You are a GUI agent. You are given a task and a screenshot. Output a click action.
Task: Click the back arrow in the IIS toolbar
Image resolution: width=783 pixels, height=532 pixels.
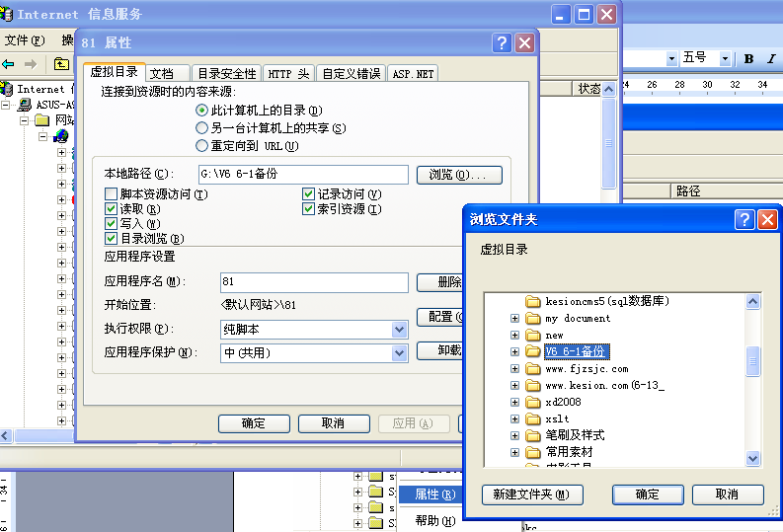(x=9, y=64)
